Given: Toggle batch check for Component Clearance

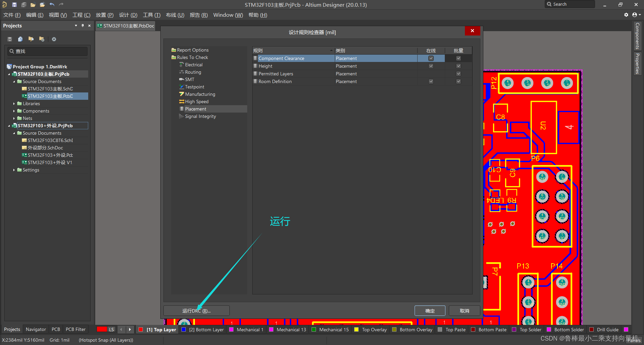Looking at the screenshot, I should 459,58.
